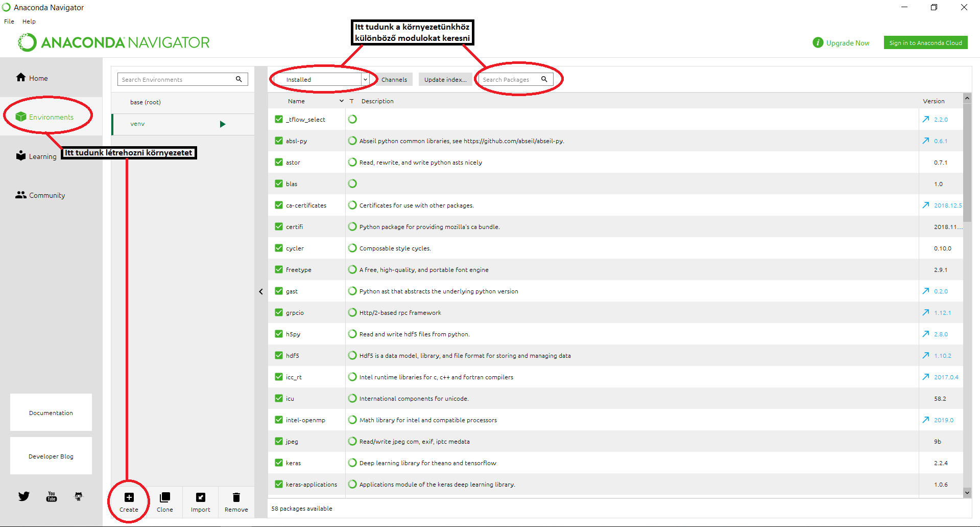The height and width of the screenshot is (527, 980).
Task: Open the Home section
Action: [32, 78]
